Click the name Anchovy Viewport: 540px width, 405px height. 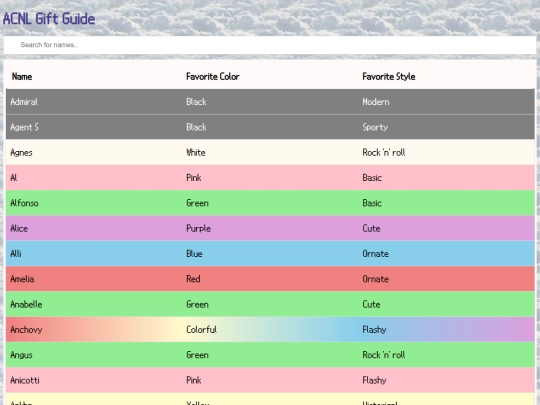27,330
